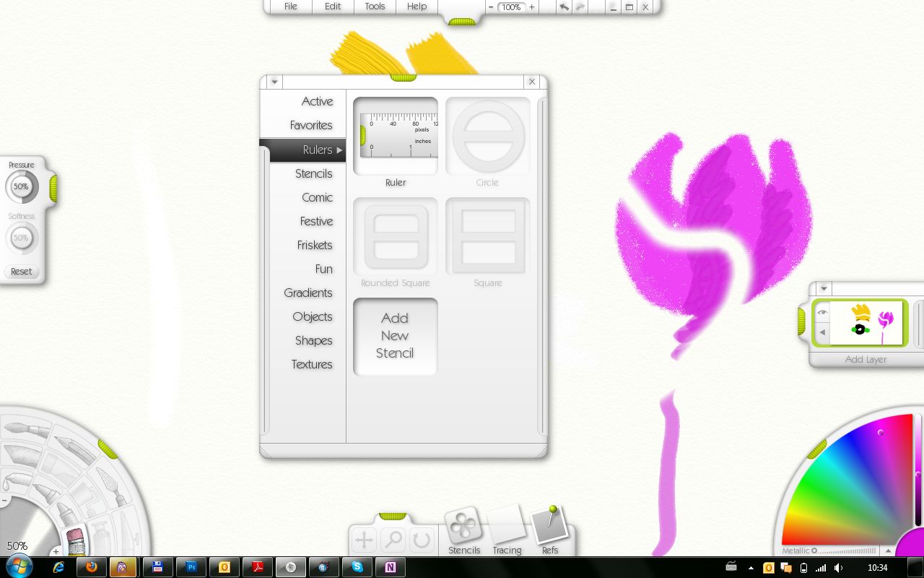Undo the last action

564,7
